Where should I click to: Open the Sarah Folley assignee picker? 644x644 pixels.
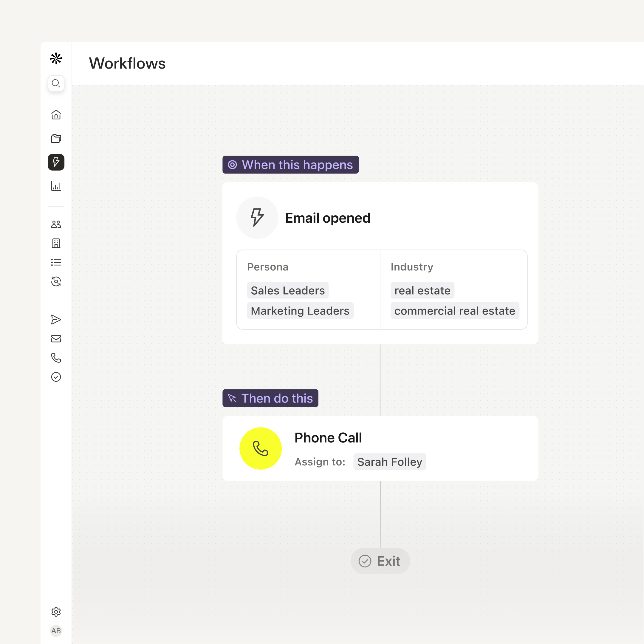click(x=390, y=462)
